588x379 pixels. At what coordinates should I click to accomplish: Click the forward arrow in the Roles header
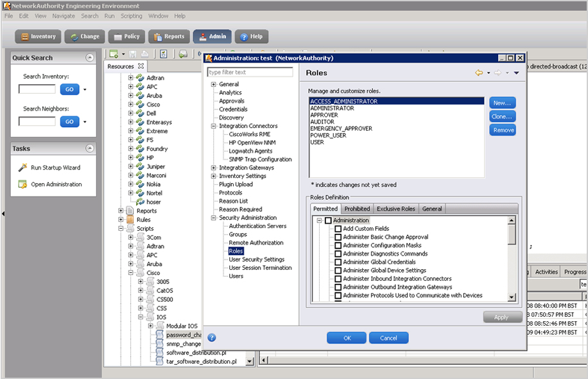coord(497,73)
